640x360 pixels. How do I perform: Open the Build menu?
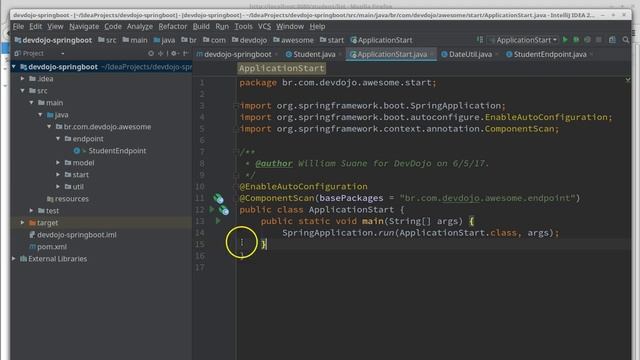point(201,27)
